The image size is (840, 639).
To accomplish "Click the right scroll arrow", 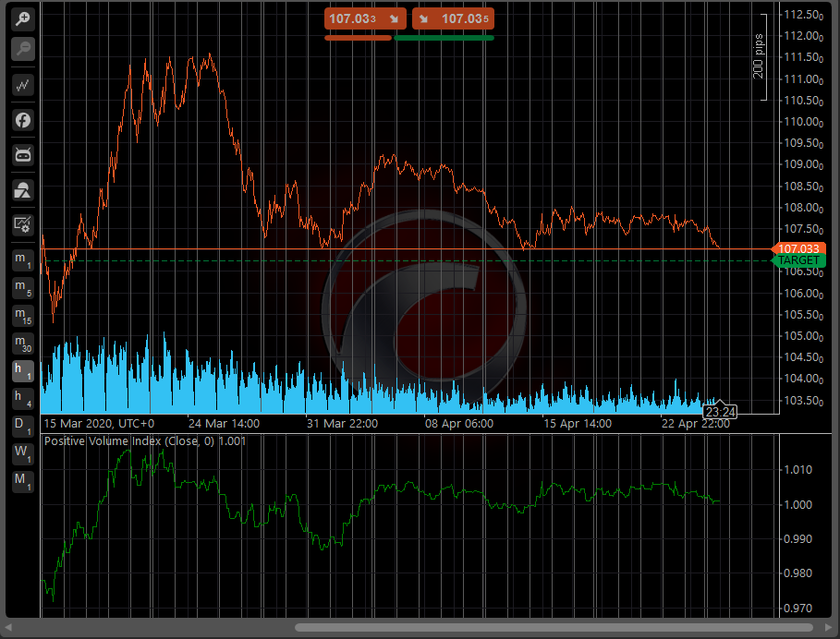I will click(829, 627).
